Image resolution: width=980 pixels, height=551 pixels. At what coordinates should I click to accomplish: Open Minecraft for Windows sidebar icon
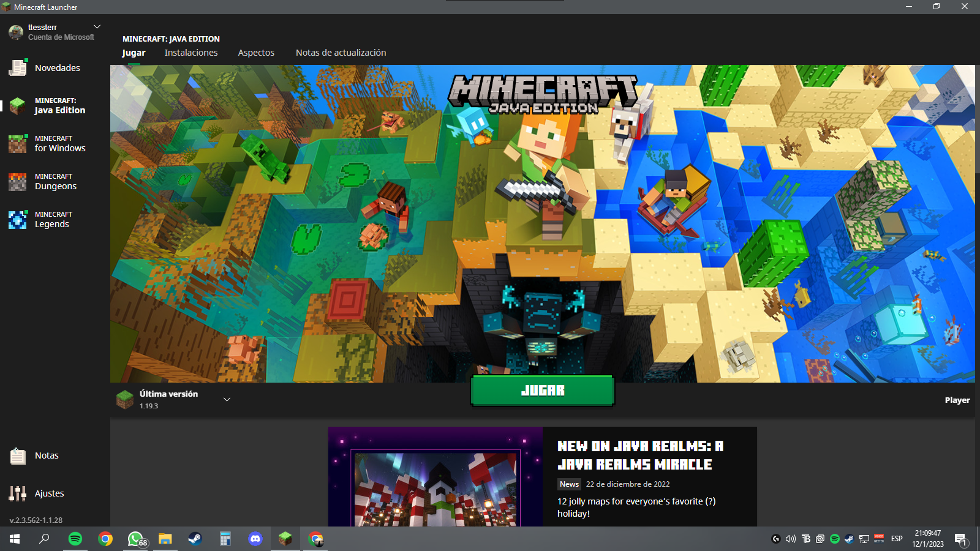click(18, 143)
